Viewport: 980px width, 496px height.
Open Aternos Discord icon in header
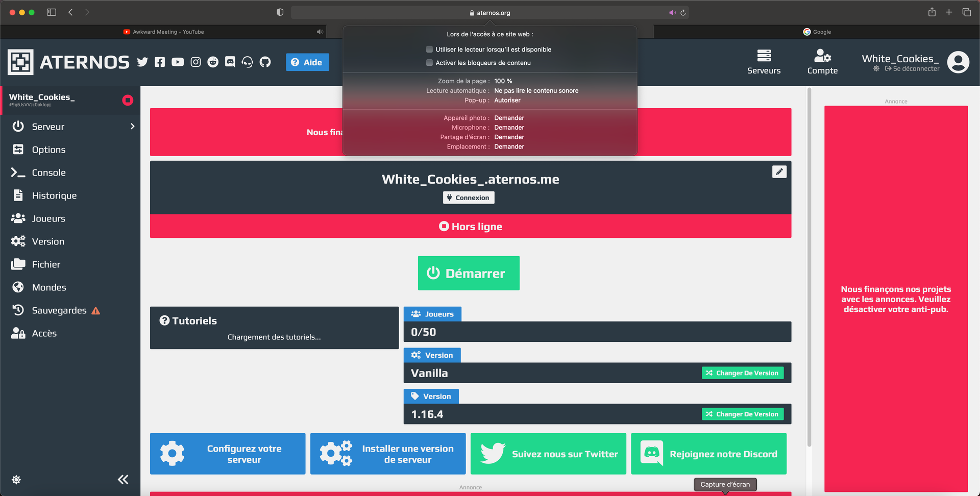(x=230, y=62)
